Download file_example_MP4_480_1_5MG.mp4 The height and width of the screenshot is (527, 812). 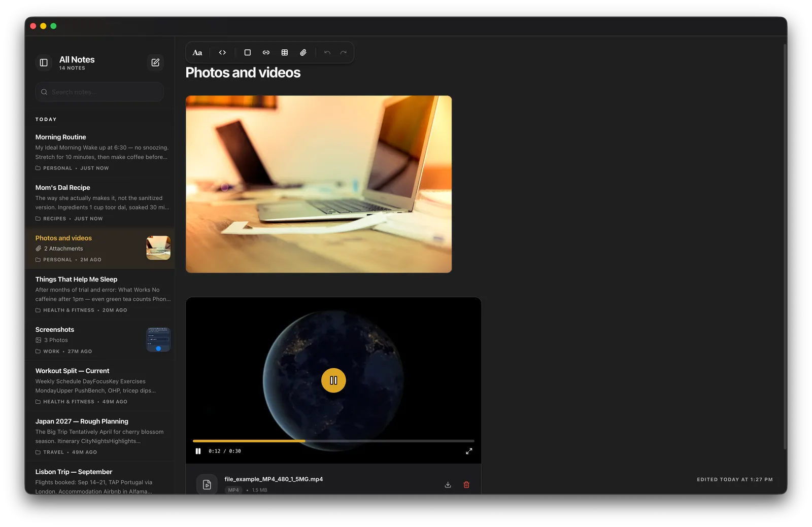(x=448, y=485)
